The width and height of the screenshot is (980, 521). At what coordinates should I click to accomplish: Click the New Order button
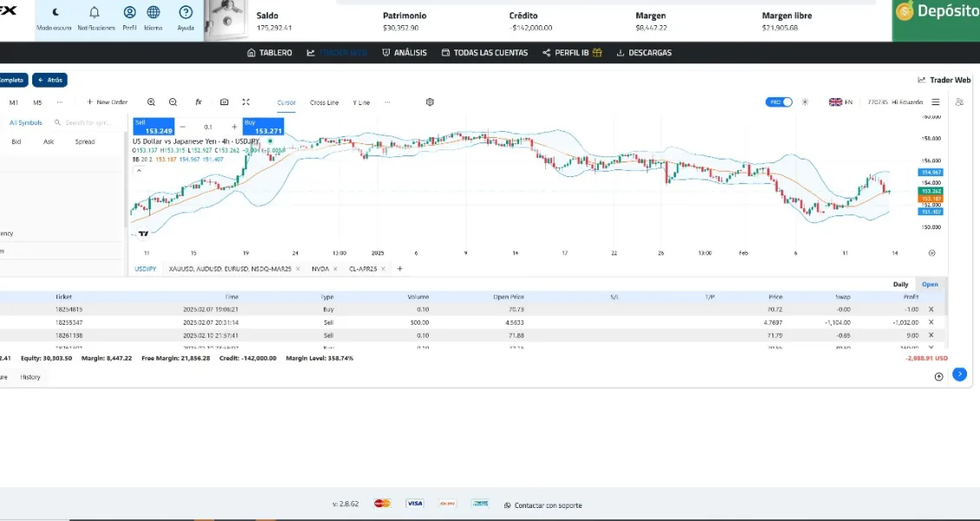coord(108,102)
